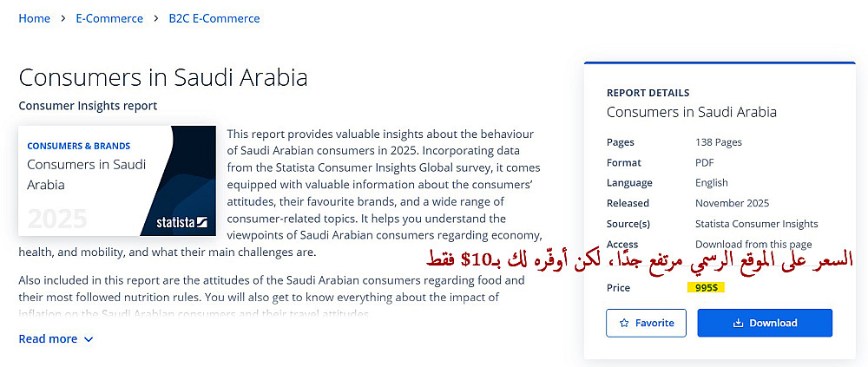Click the Read more link
The width and height of the screenshot is (868, 367).
coord(48,339)
